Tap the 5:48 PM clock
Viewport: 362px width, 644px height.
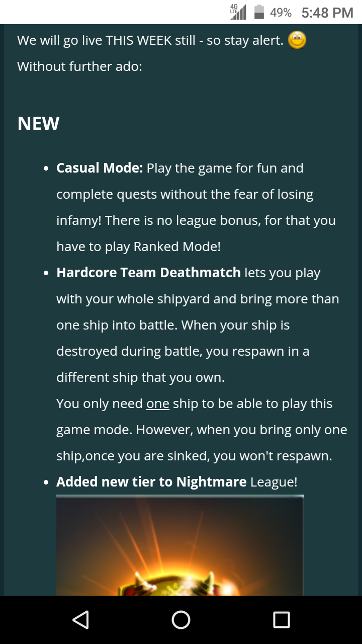point(327,13)
